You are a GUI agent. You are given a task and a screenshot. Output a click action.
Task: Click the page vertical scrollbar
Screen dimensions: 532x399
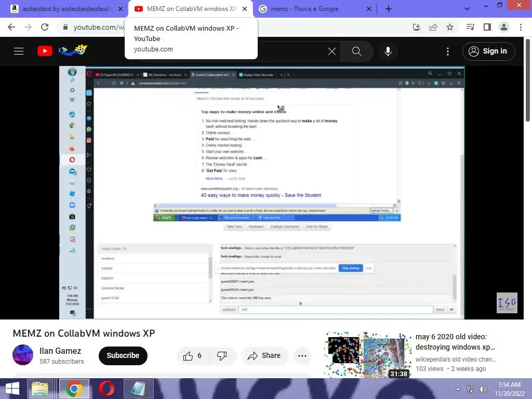(x=528, y=80)
